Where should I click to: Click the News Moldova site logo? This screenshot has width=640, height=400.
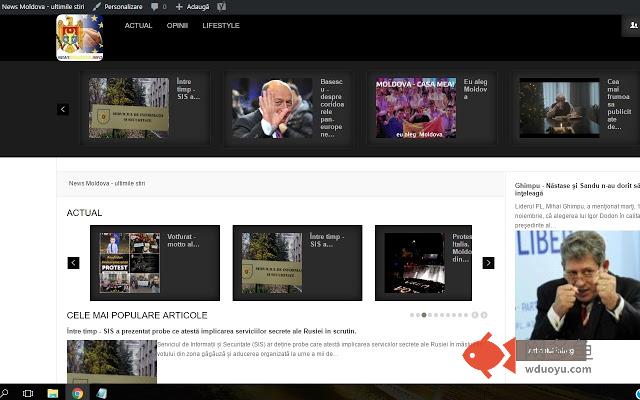(80, 38)
